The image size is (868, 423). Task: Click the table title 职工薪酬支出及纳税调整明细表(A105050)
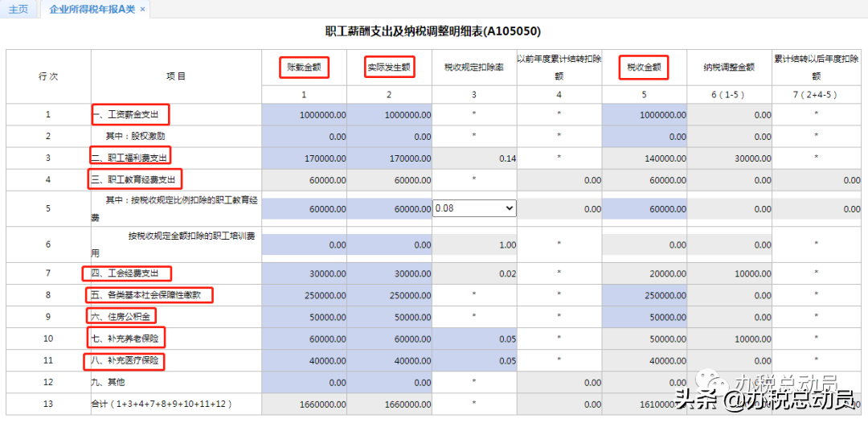coord(433,31)
